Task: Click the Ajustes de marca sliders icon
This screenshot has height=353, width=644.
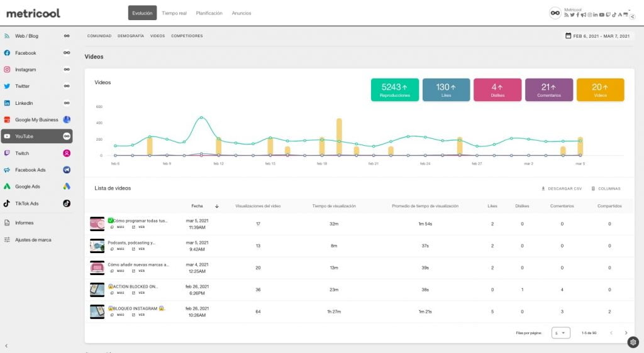Action: [x=7, y=240]
